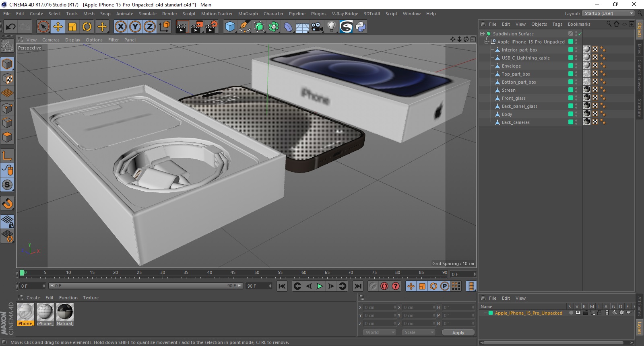The width and height of the screenshot is (644, 346).
Task: Switch to Texture mode icon
Action: tap(8, 79)
